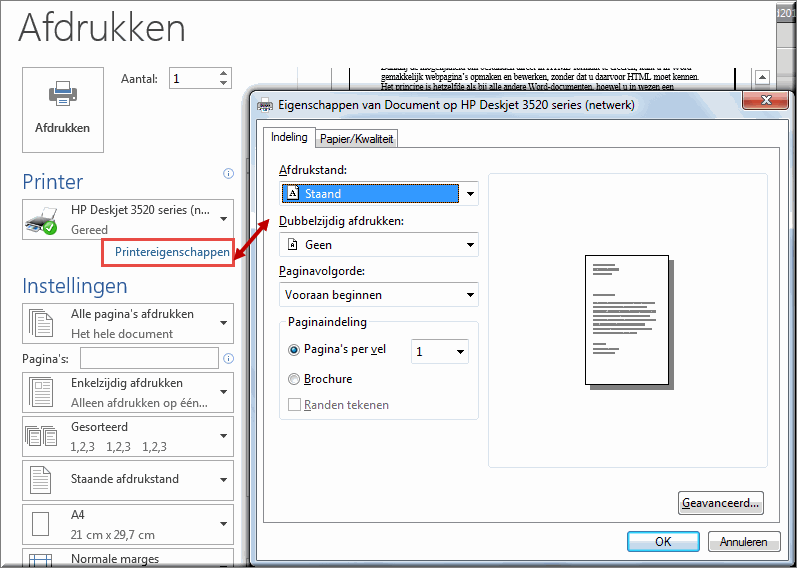Click the large Afdrukken print button
This screenshot has width=797, height=568.
click(x=63, y=110)
